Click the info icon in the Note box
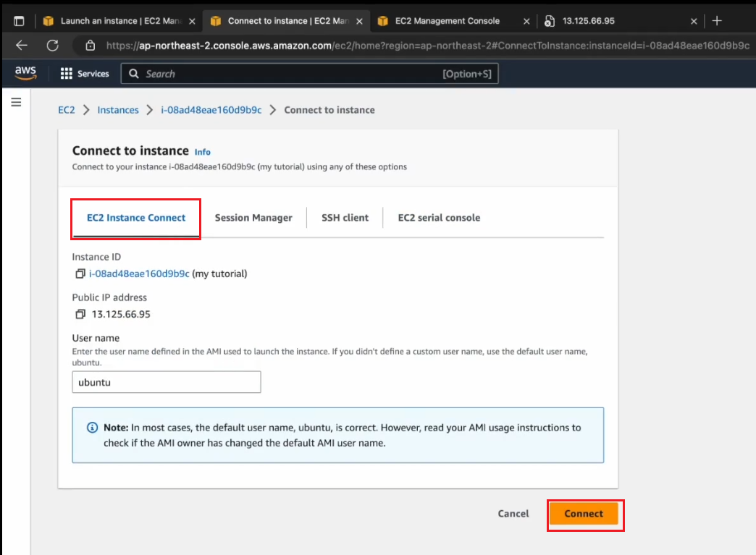 point(92,428)
